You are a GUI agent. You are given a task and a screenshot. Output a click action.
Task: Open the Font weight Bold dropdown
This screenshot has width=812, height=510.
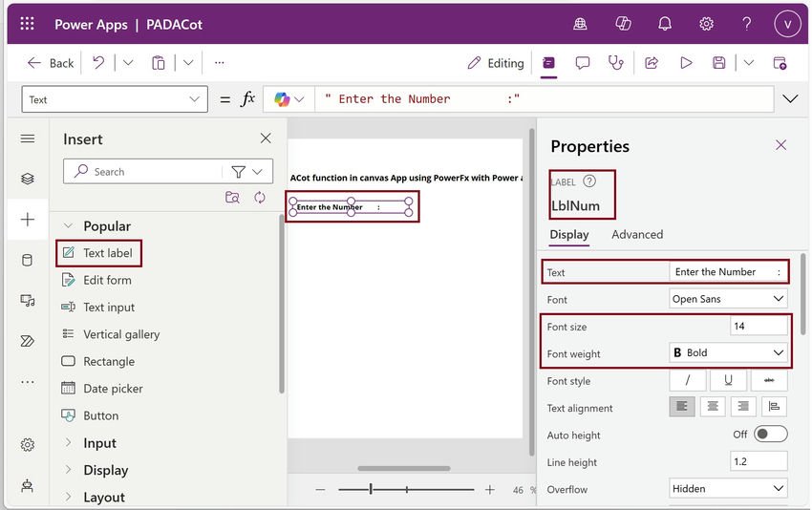pos(728,353)
